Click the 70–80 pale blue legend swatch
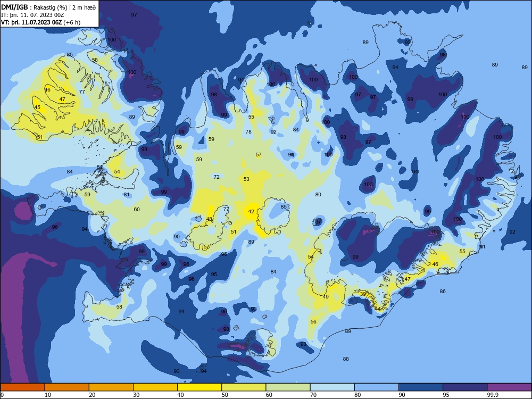This screenshot has height=399, width=532. (332, 387)
